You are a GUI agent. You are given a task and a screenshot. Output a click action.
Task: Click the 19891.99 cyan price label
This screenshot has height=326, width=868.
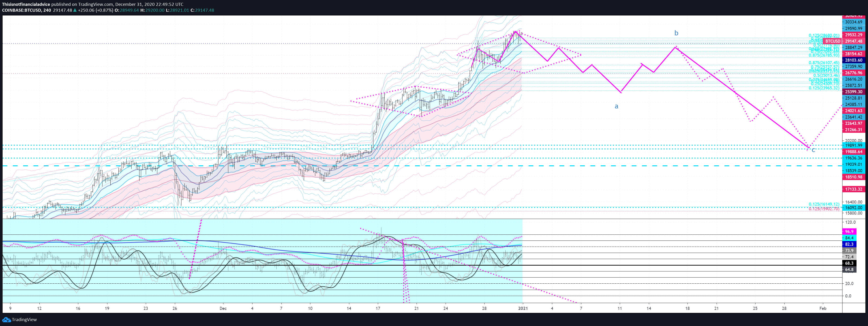854,145
